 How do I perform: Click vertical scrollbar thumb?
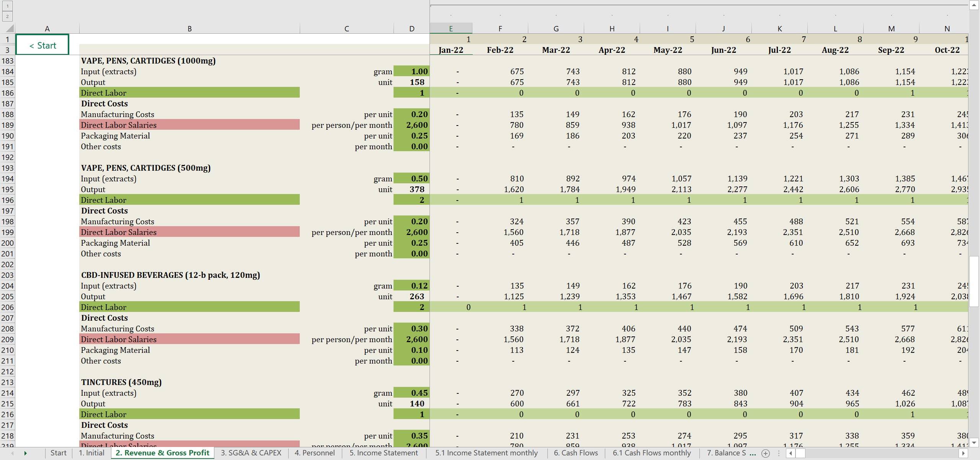[x=974, y=281]
